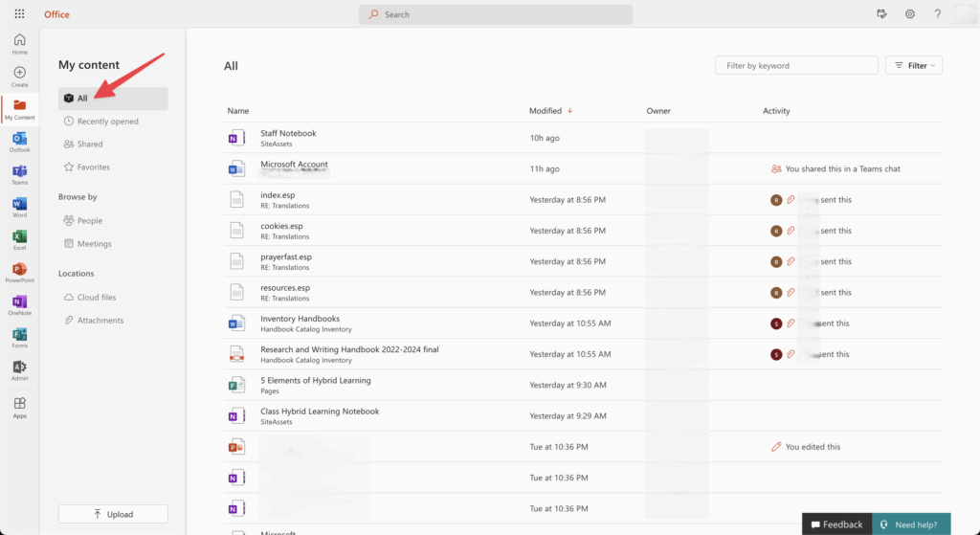Click the Feedback button
Image resolution: width=980 pixels, height=535 pixels.
coord(835,524)
